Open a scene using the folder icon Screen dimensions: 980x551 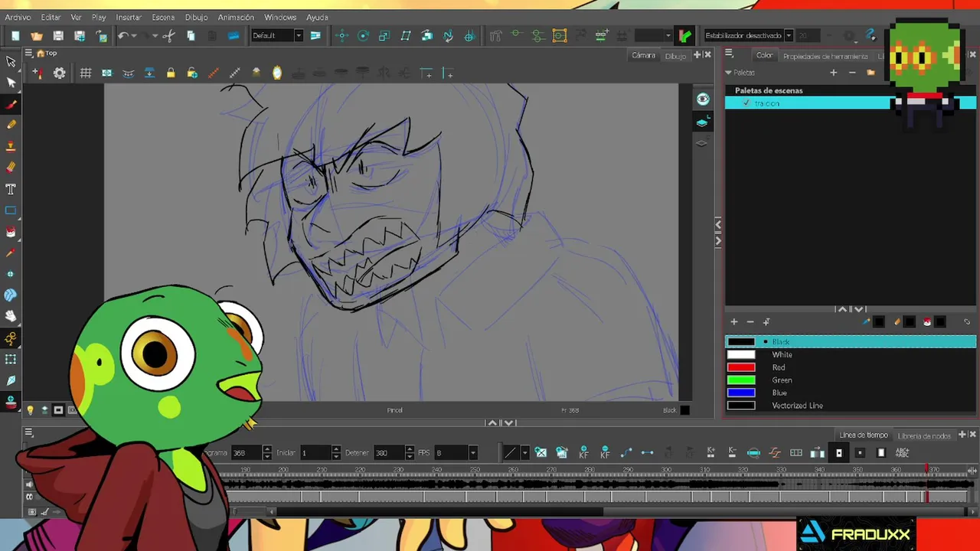[x=37, y=36]
